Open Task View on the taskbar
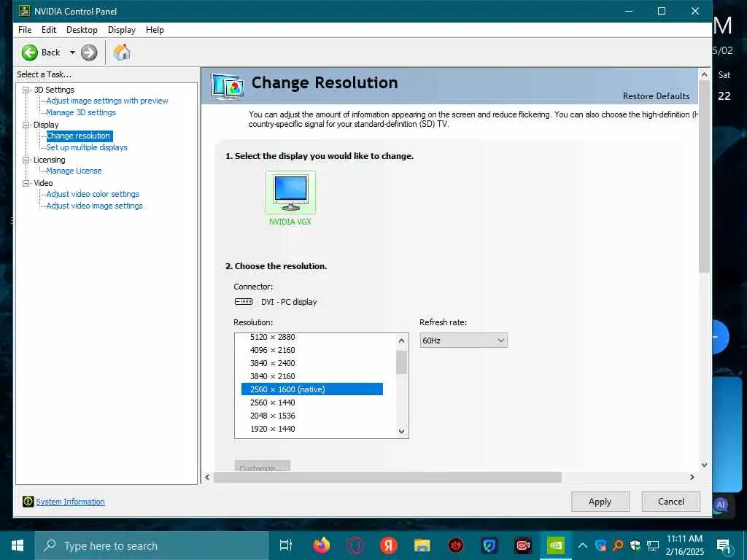Image resolution: width=747 pixels, height=560 pixels. pyautogui.click(x=286, y=545)
